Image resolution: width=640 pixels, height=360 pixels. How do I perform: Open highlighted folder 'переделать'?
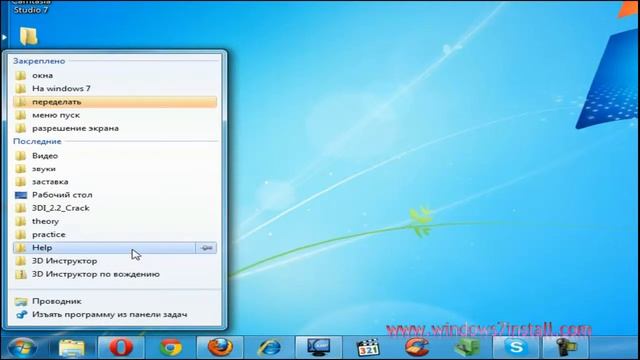pos(115,102)
